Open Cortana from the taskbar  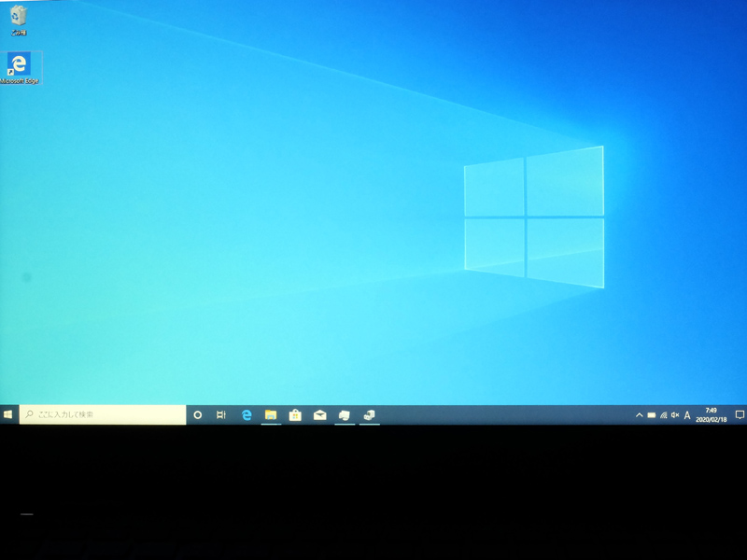coord(198,415)
